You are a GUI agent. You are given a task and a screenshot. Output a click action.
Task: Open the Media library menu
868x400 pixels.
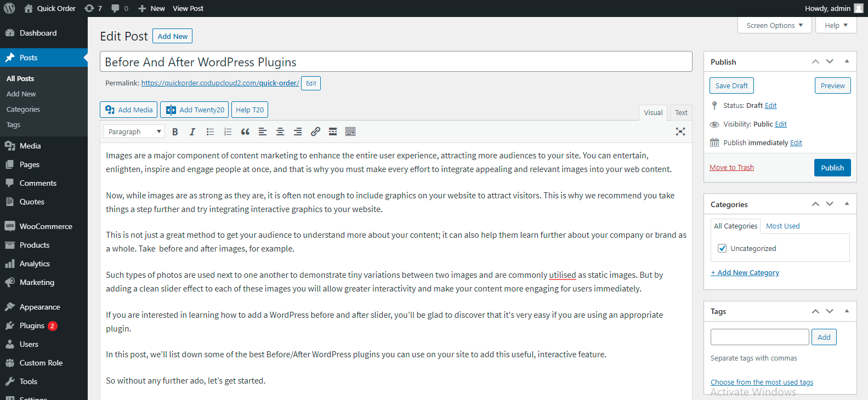coord(44,146)
